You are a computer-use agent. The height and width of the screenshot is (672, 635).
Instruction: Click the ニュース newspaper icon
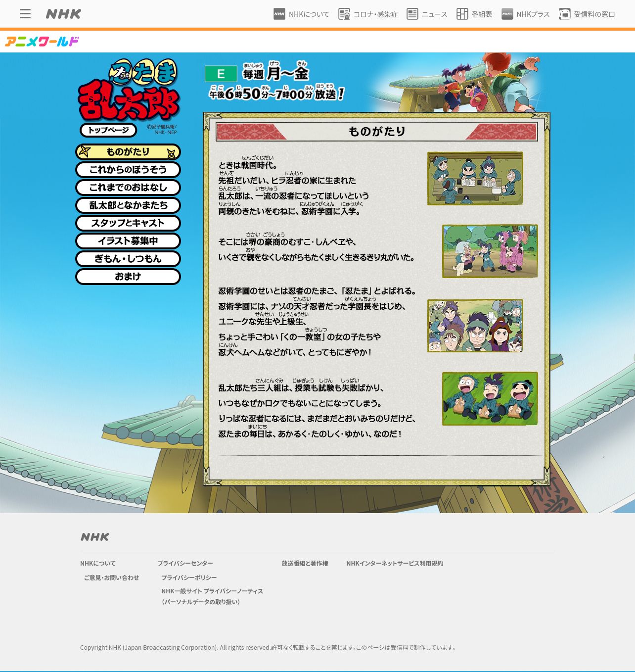coord(412,14)
